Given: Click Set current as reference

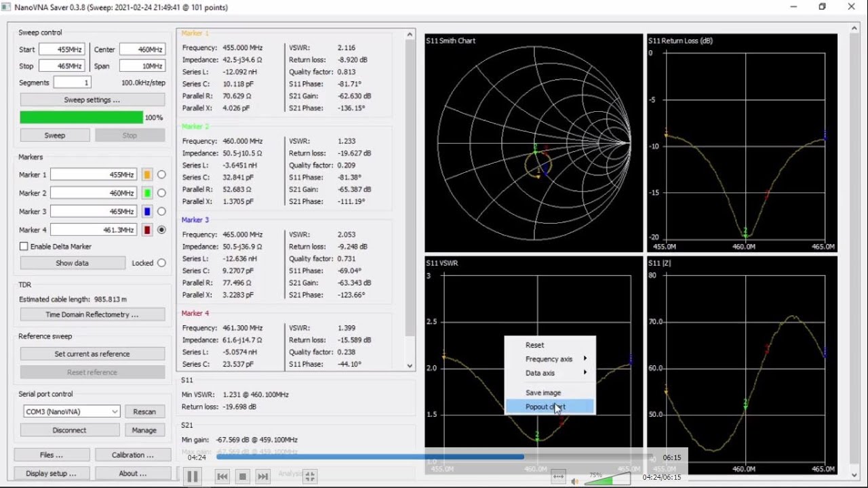Looking at the screenshot, I should pos(92,354).
